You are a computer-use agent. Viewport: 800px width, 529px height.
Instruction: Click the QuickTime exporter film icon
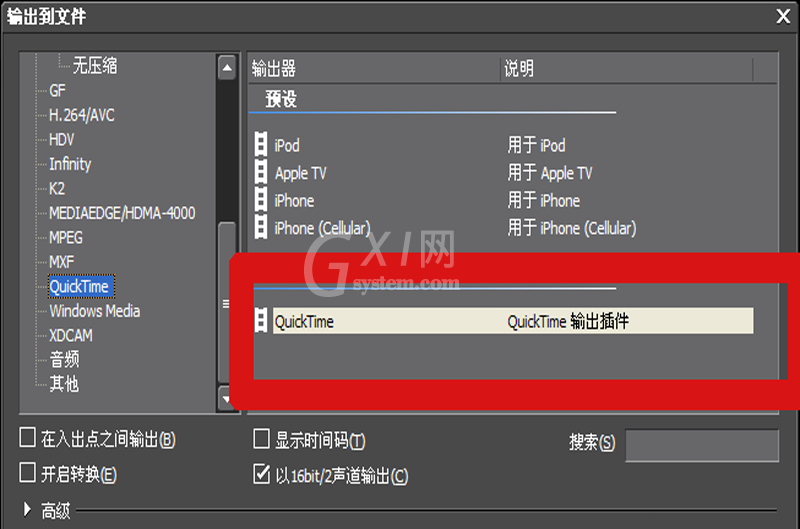(x=261, y=320)
